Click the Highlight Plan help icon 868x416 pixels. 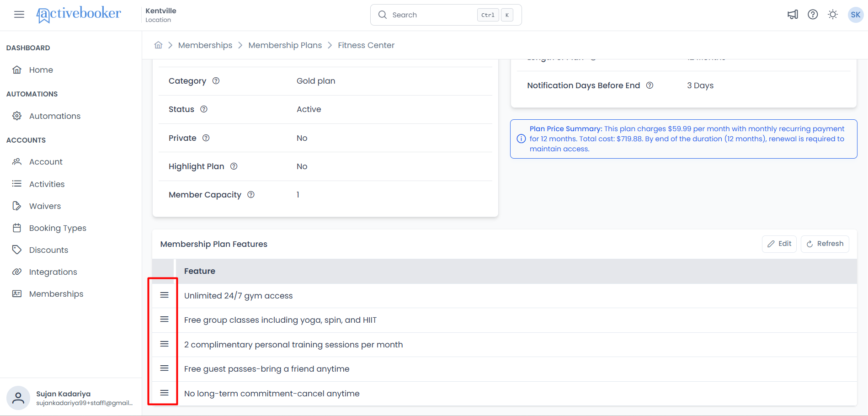pos(234,166)
